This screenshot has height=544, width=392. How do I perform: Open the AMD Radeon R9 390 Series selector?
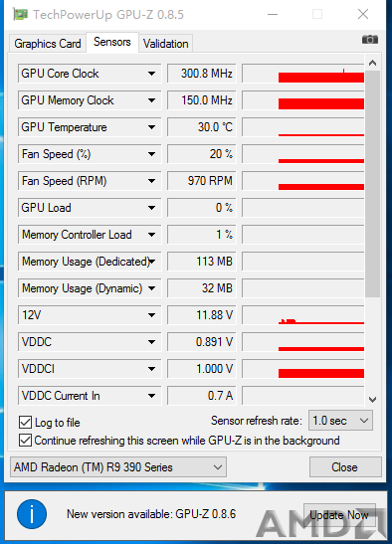118,467
